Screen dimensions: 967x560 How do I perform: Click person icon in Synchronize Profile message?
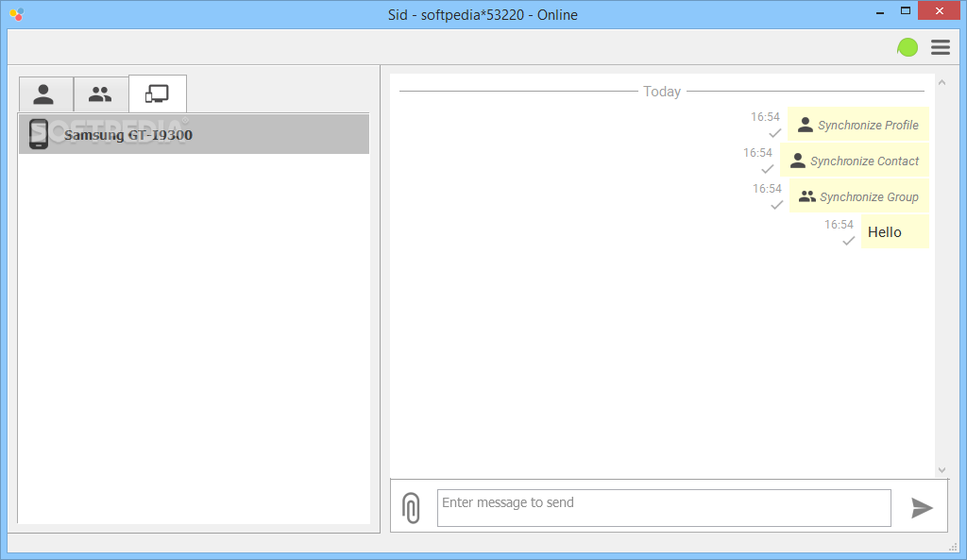(x=805, y=125)
